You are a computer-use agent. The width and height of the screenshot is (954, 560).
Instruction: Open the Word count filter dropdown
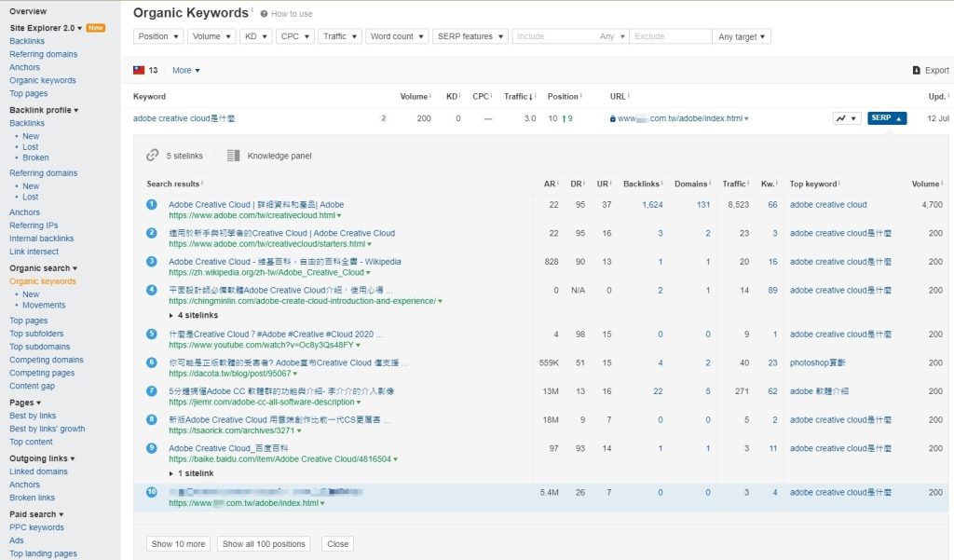[x=397, y=36]
